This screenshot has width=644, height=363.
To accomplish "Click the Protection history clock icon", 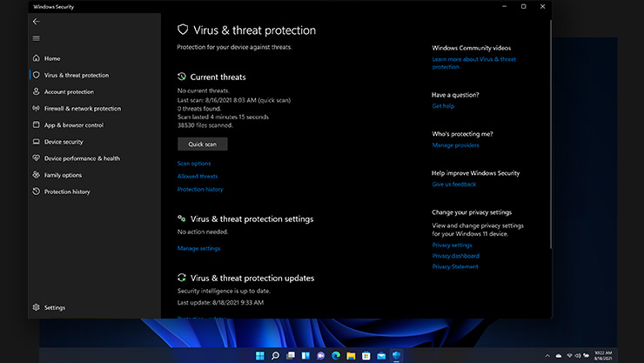I will (x=36, y=192).
